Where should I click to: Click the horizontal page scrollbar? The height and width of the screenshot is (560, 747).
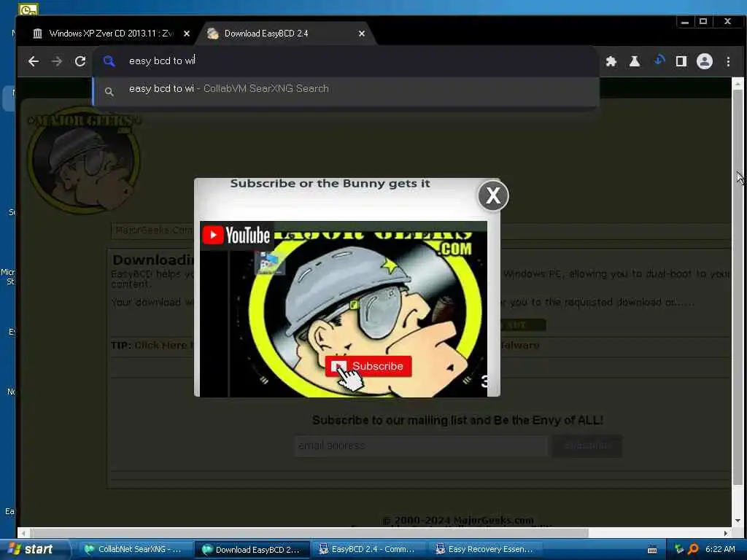[x=309, y=533]
